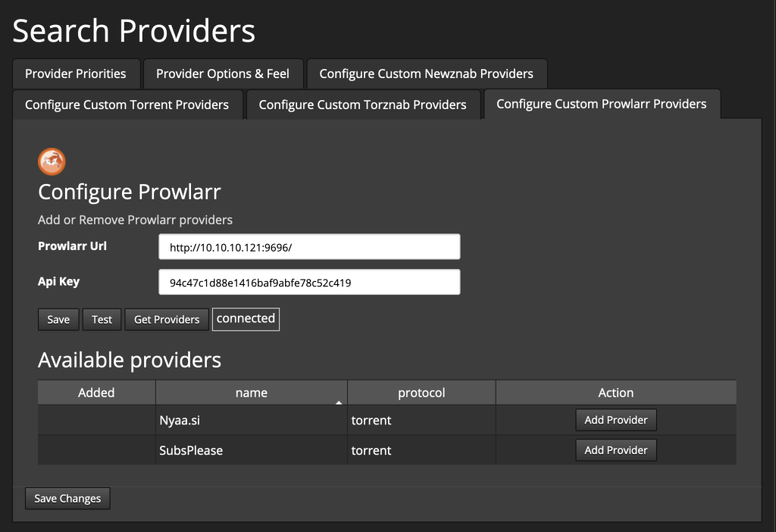Switch to Configure Custom Torznab Providers tab
Viewport: 776px width, 532px height.
click(363, 105)
